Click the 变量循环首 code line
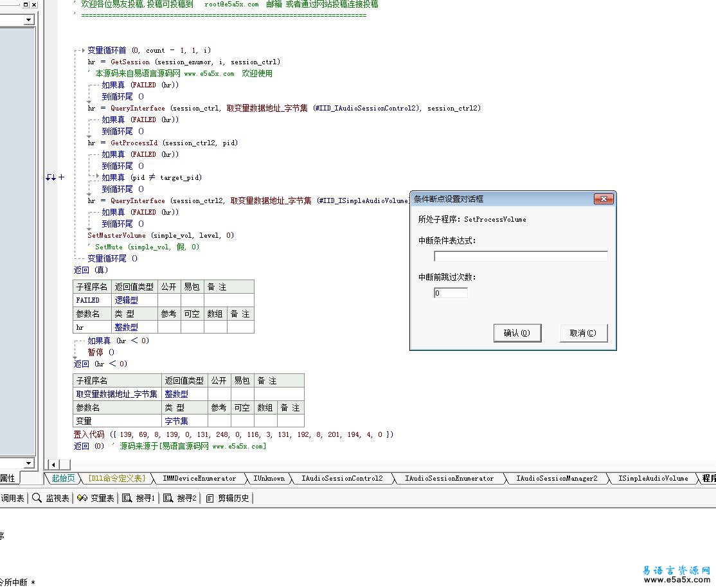The image size is (716, 588). coord(149,50)
